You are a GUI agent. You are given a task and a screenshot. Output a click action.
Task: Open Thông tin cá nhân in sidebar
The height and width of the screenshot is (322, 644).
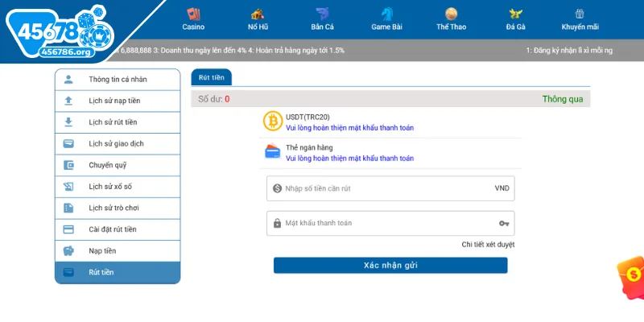[x=118, y=80]
